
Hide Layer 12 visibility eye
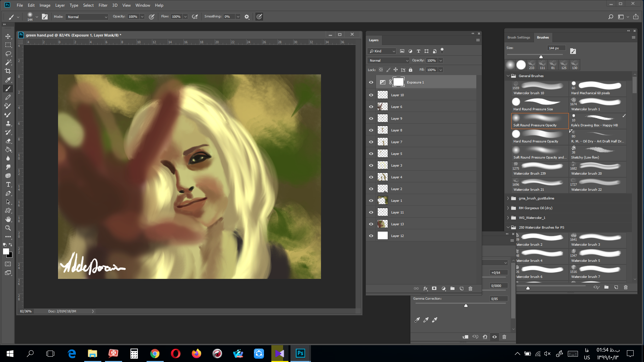click(x=371, y=236)
